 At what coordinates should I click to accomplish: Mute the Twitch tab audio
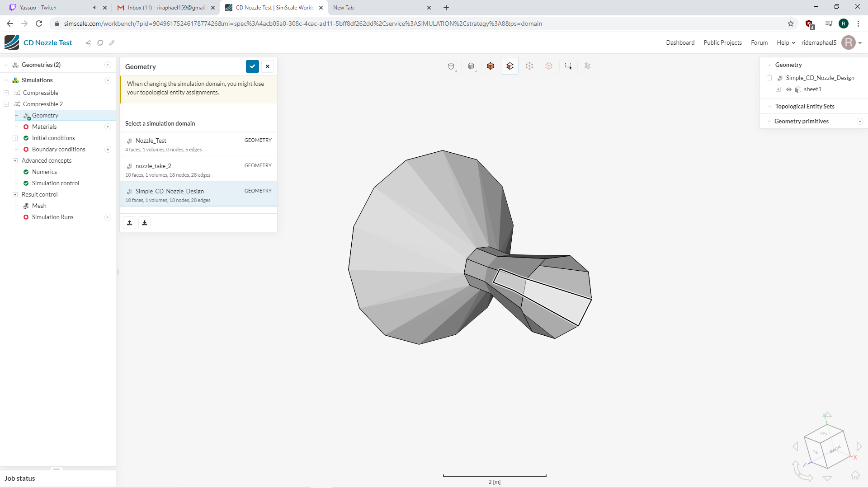tap(95, 8)
